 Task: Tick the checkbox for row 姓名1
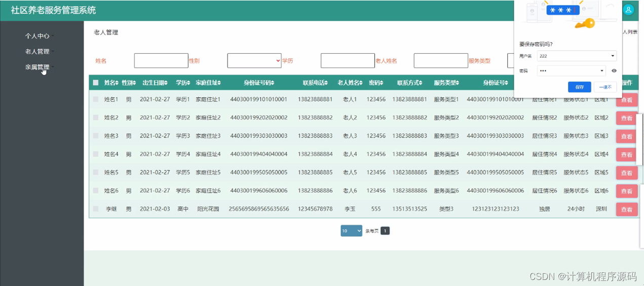96,99
